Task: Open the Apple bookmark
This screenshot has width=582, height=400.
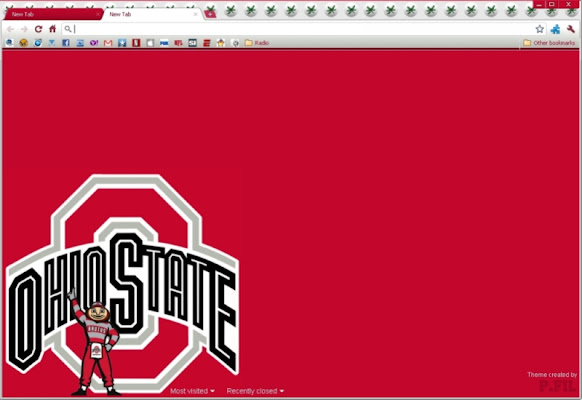Action: click(x=150, y=43)
